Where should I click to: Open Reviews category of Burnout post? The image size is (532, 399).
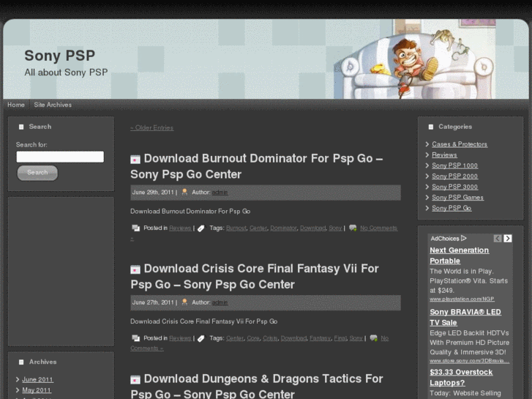coord(180,228)
